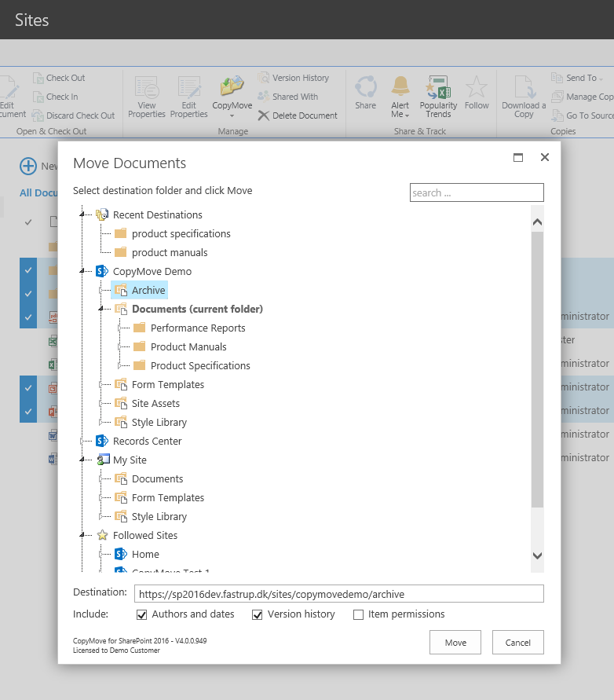The image size is (614, 700).
Task: Open Alert Me bell icon
Action: point(400,97)
